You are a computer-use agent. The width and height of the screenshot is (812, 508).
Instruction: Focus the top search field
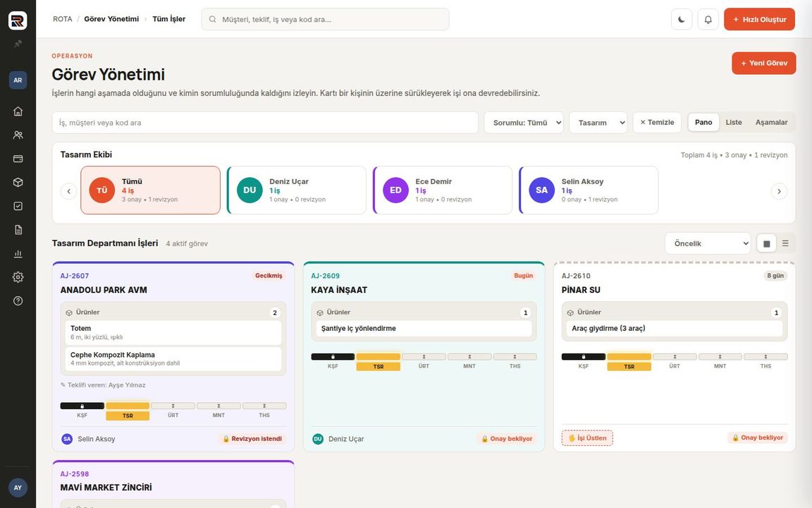pyautogui.click(x=325, y=19)
